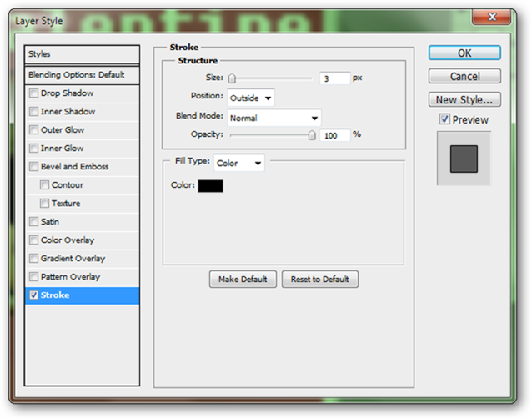Select the Stroke row label
532x419 pixels.
tap(55, 295)
